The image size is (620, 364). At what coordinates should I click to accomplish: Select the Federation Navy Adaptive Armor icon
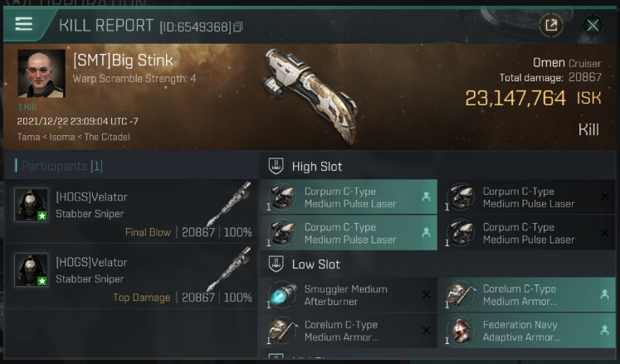point(460,332)
